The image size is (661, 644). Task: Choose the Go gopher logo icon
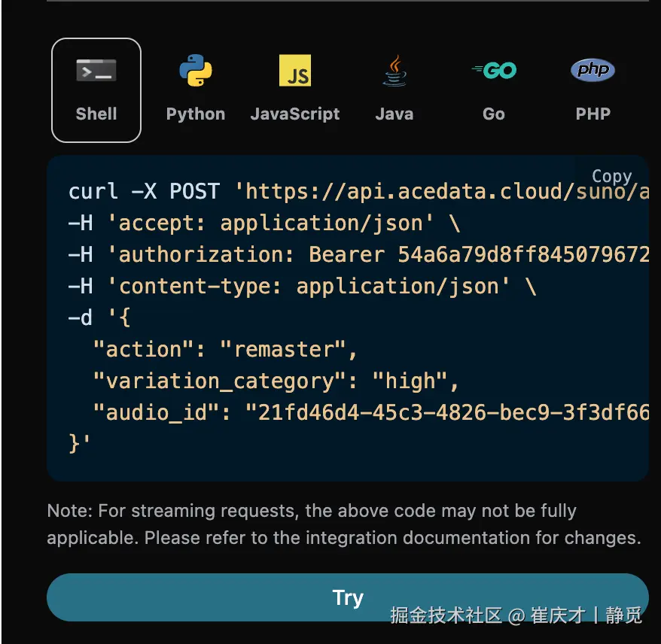[494, 70]
